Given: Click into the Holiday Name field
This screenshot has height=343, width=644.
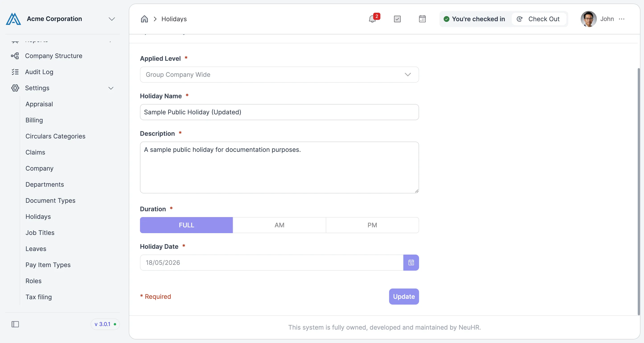Looking at the screenshot, I should (279, 112).
